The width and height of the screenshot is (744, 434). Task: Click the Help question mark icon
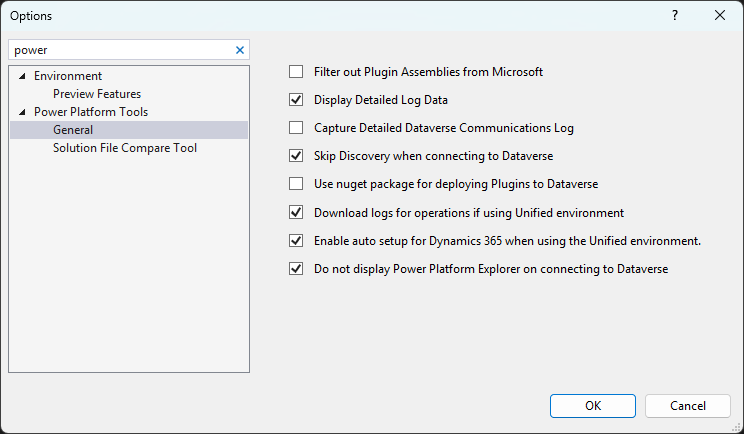[x=675, y=15]
